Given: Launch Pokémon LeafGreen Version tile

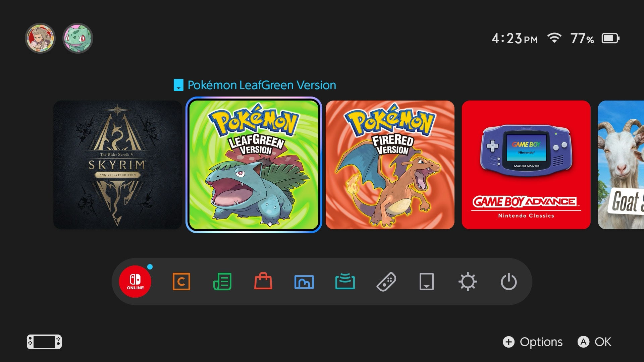Looking at the screenshot, I should click(x=254, y=165).
